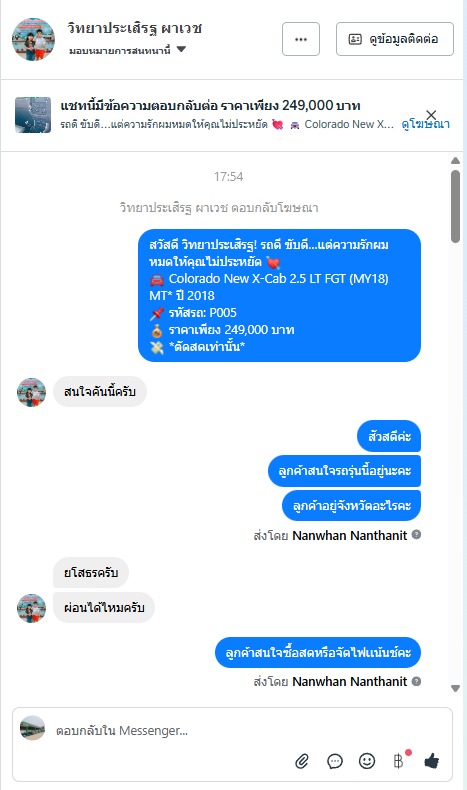Open customer profile picture in header
The width and height of the screenshot is (467, 790).
(x=33, y=39)
